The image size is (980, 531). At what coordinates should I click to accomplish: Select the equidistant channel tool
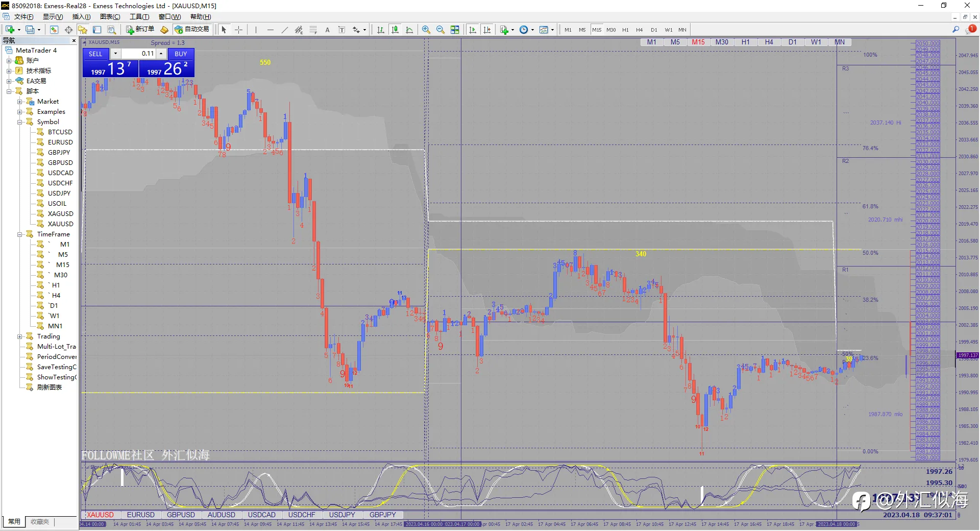[x=299, y=30]
